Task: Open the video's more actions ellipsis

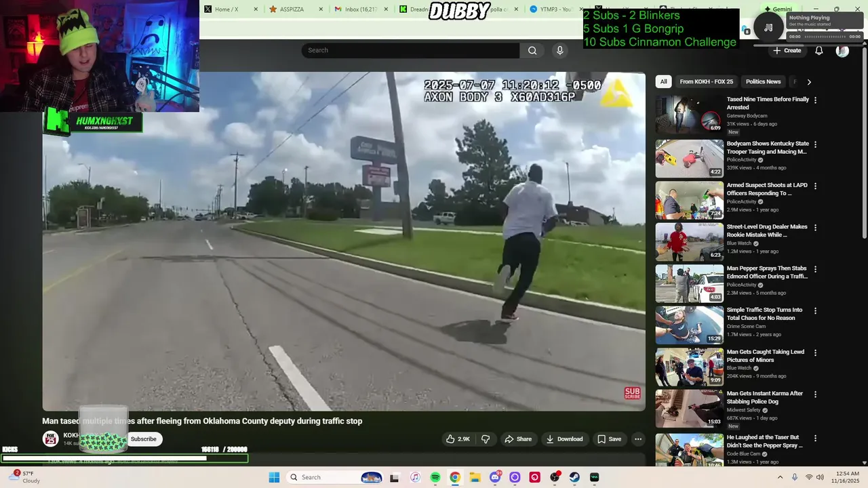Action: (x=638, y=439)
